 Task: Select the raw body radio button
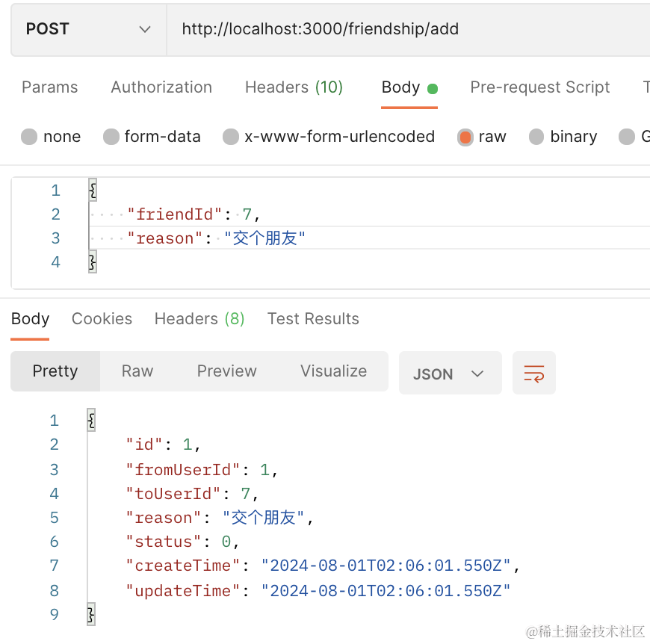pos(465,137)
